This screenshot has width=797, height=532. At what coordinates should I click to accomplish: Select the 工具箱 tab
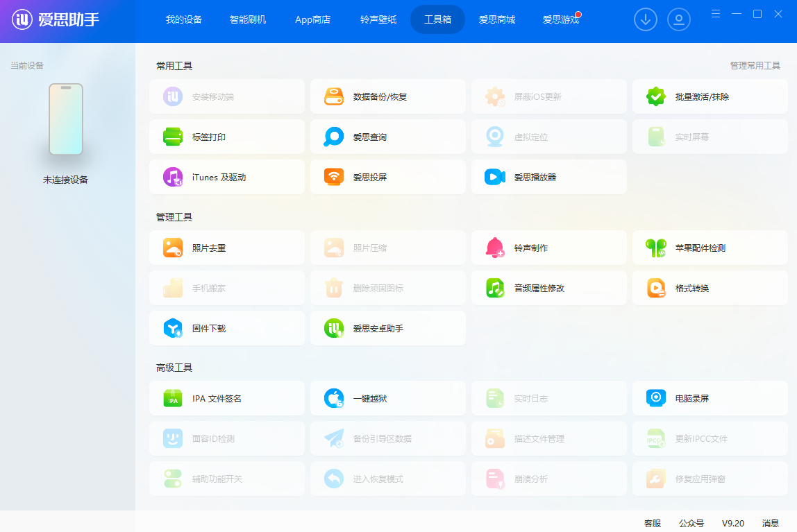437,20
